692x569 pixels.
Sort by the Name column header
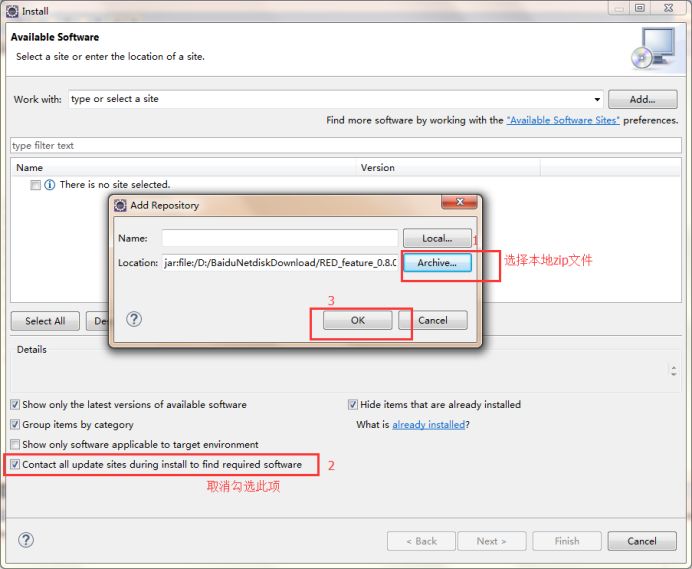tap(183, 168)
